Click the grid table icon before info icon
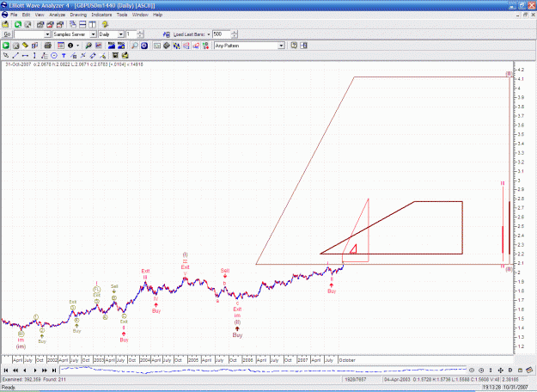This screenshot has height=392, width=537. [x=61, y=46]
